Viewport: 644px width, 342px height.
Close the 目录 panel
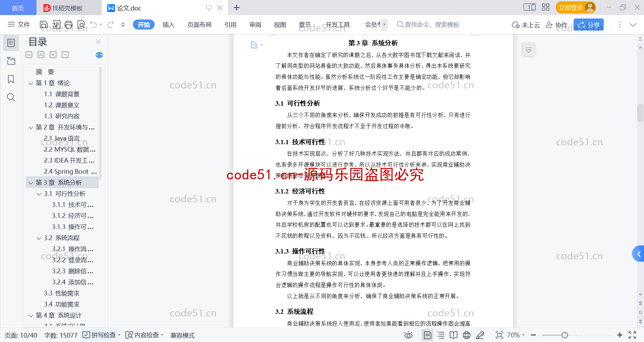(98, 41)
